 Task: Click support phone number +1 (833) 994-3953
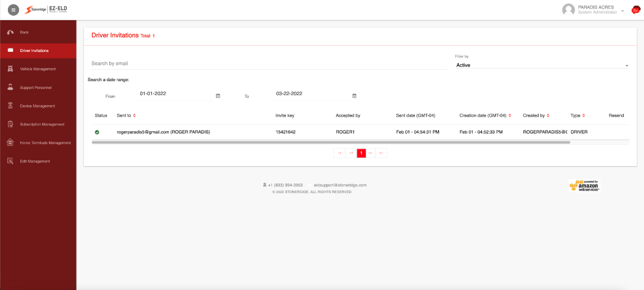pos(285,185)
